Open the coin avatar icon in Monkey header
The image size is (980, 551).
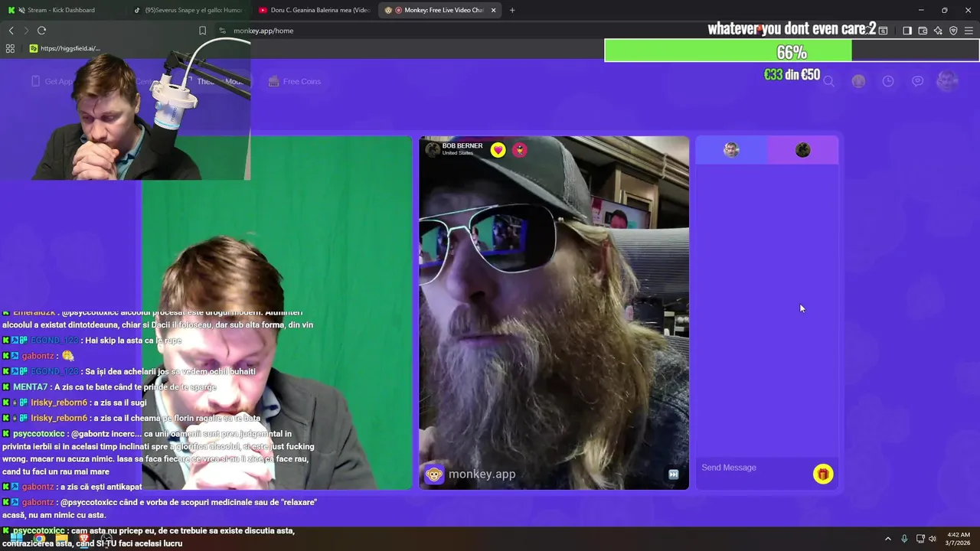click(858, 81)
